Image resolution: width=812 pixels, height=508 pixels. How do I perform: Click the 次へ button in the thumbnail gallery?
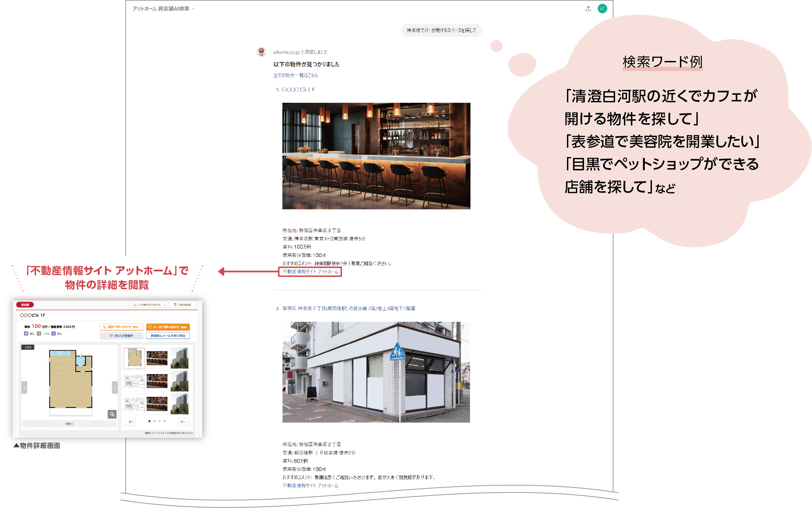tap(184, 422)
